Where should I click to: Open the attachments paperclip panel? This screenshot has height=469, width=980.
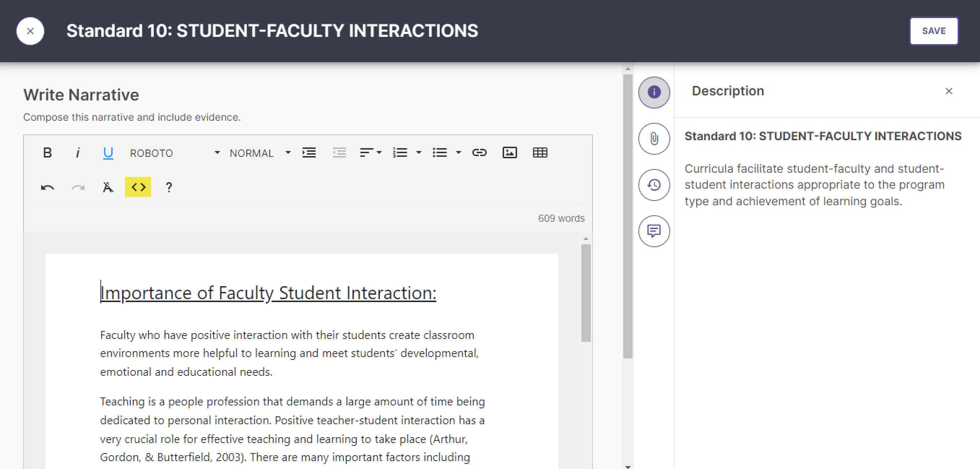[x=654, y=139]
